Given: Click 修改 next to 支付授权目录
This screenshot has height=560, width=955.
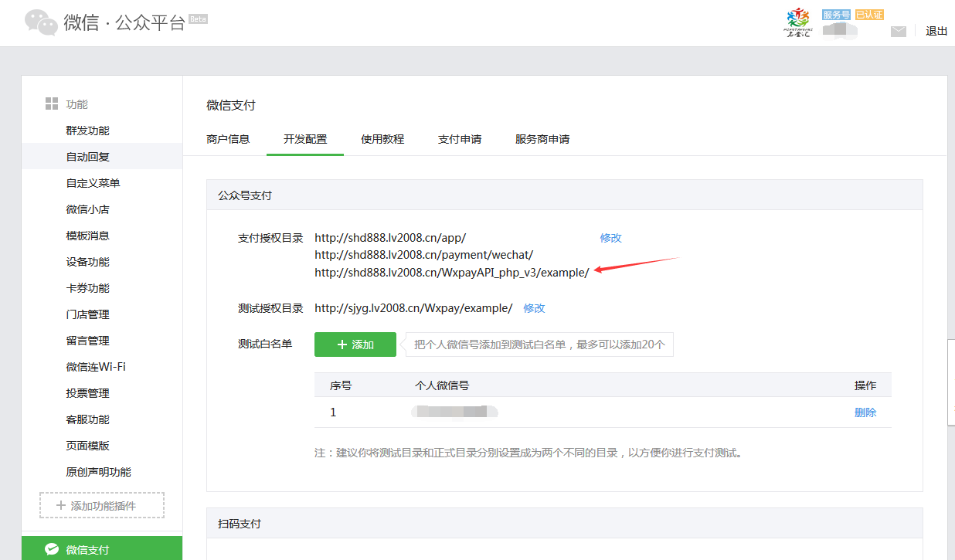Looking at the screenshot, I should (x=611, y=238).
